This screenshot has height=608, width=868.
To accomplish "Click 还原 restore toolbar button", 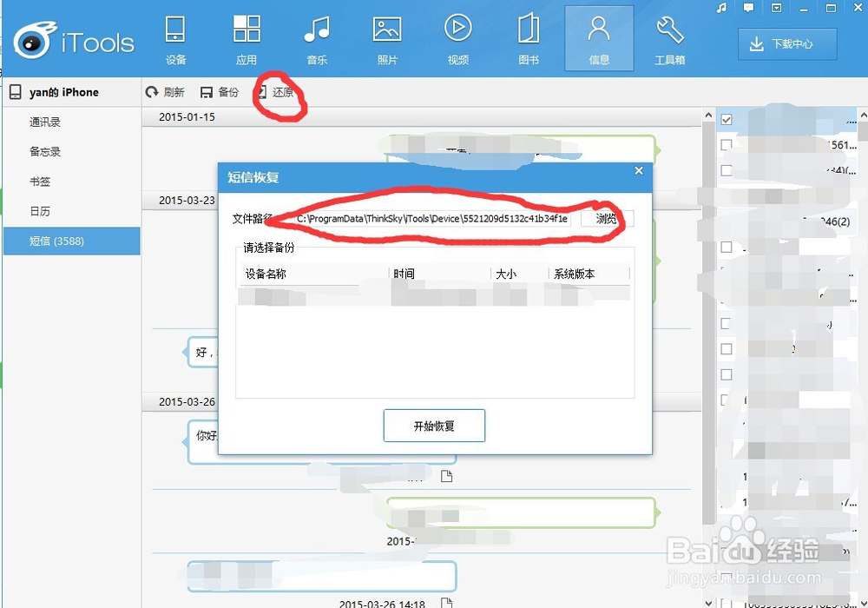I will tap(277, 92).
